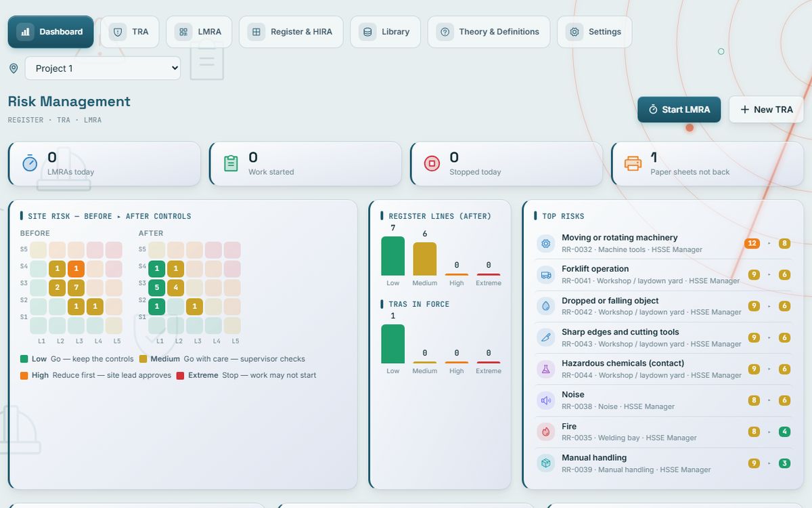This screenshot has width=812, height=508.
Task: Select Hazardous chemicals (contact) row
Action: (663, 368)
